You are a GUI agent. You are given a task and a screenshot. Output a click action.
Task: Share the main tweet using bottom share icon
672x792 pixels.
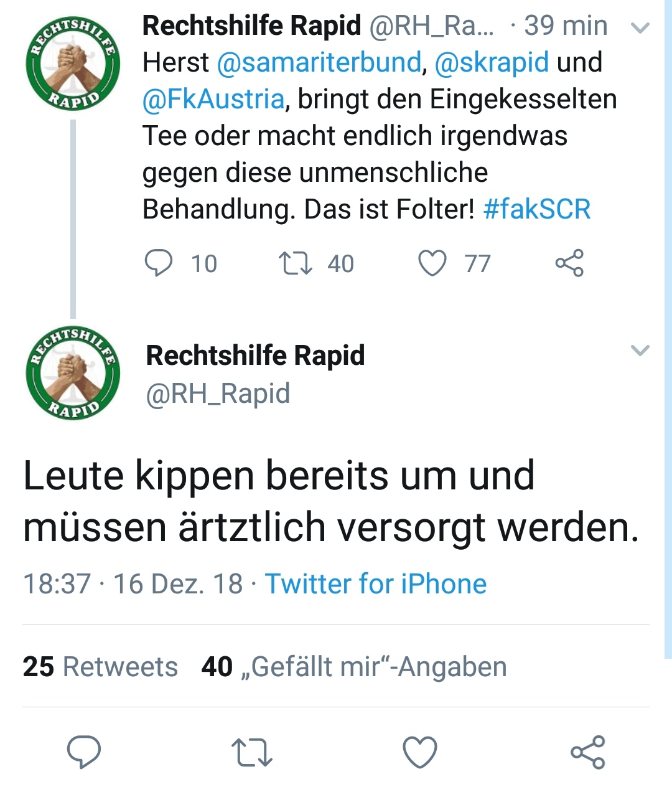click(x=588, y=752)
